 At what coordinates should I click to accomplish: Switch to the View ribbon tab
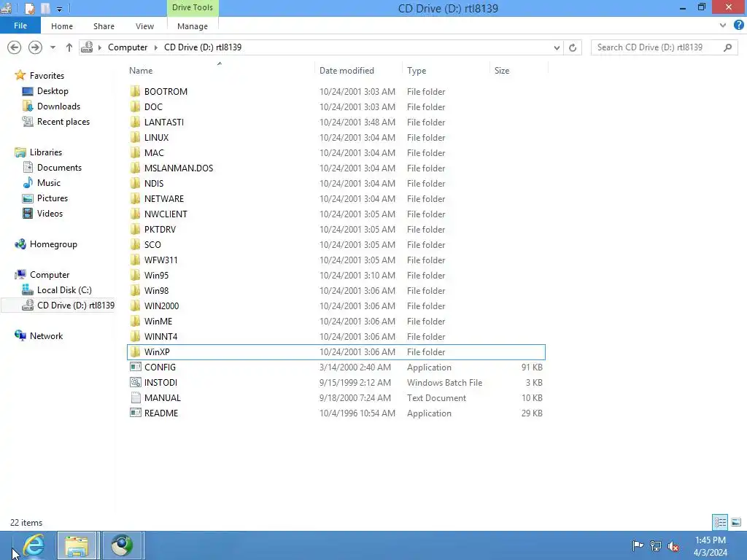145,26
